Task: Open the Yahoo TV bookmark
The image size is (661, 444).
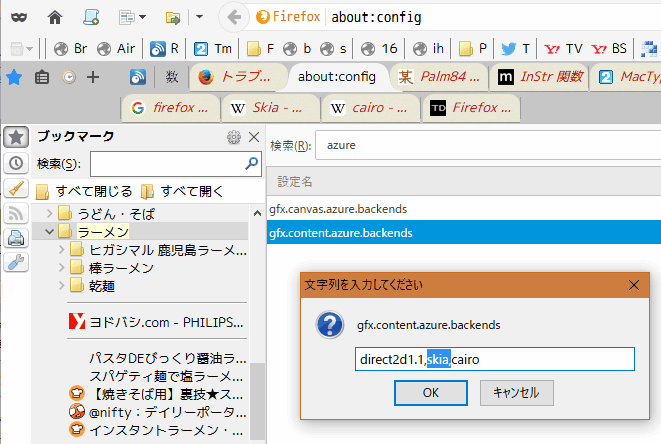Action: click(x=563, y=48)
